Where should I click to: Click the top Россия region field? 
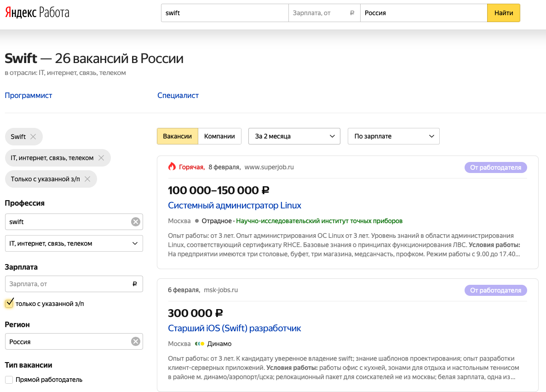point(424,13)
